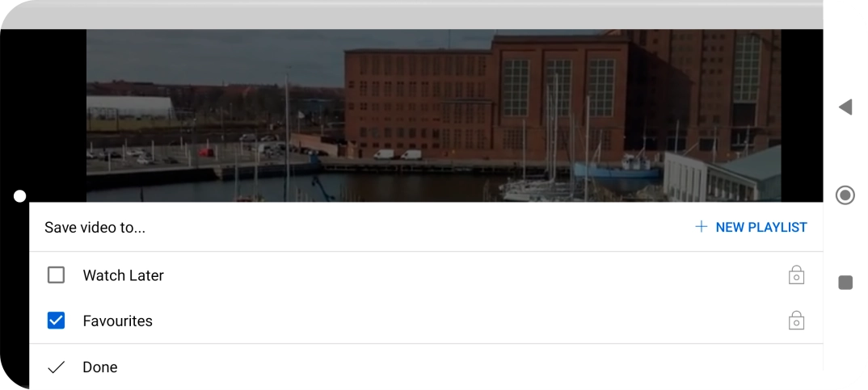Tap the white circular dot at left edge
Image resolution: width=868 pixels, height=390 pixels.
[19, 196]
